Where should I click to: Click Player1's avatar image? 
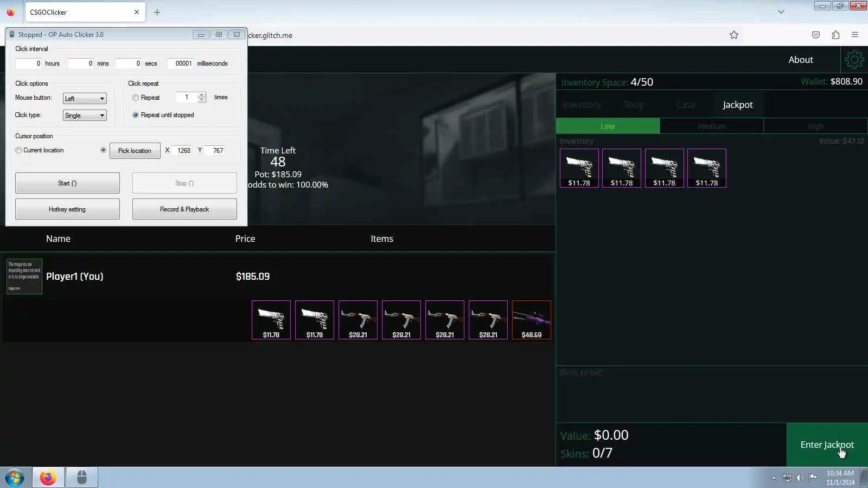pos(24,277)
